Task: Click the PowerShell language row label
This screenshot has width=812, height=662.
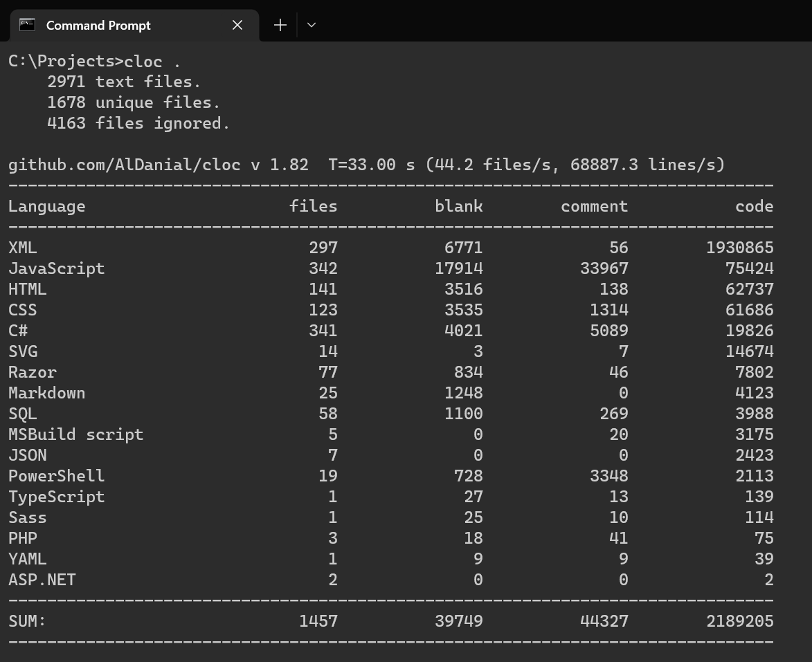Action: tap(57, 475)
